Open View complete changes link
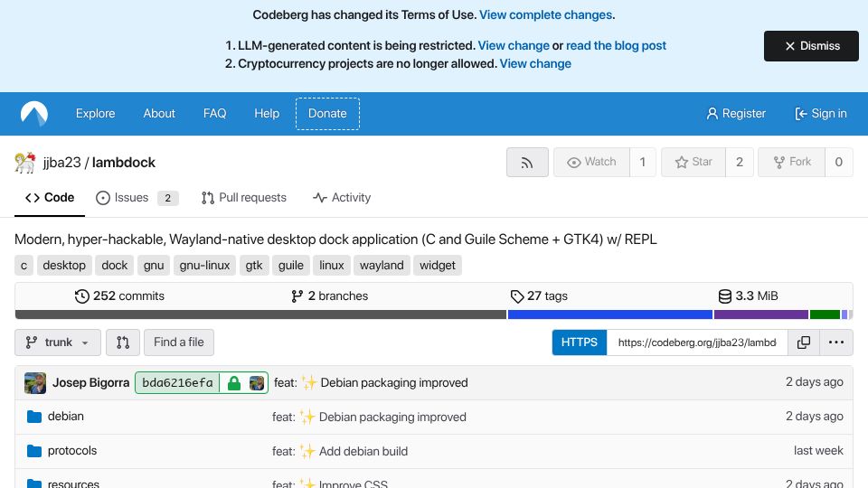 point(545,15)
